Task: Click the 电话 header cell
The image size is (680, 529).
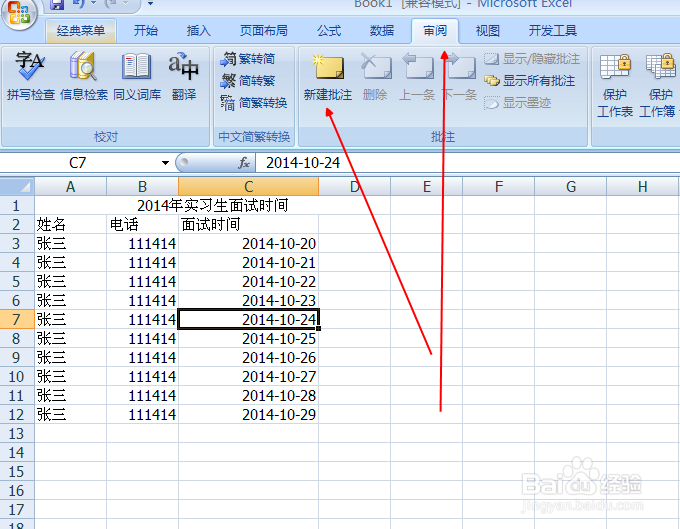Action: pyautogui.click(x=143, y=225)
